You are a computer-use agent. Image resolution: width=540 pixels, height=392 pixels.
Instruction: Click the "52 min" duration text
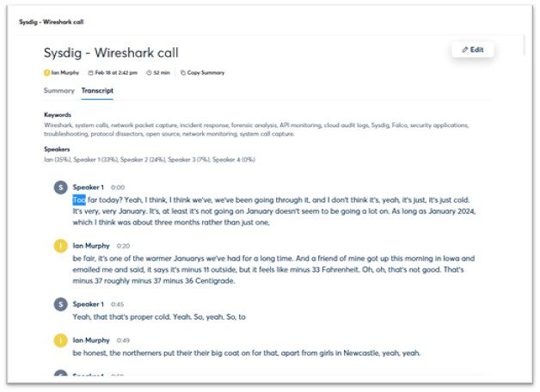pyautogui.click(x=162, y=72)
